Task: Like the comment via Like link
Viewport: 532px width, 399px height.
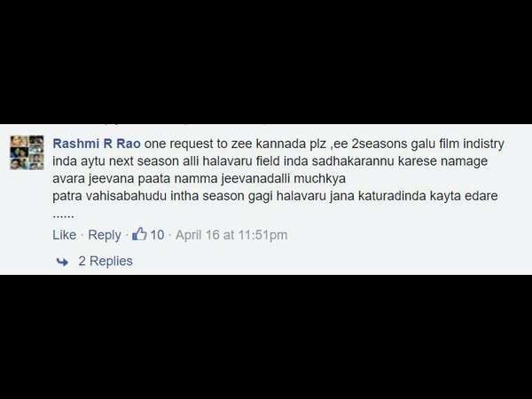Action: 65,235
